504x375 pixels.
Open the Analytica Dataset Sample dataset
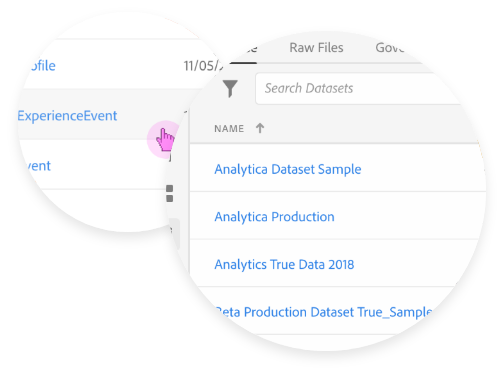coord(288,169)
